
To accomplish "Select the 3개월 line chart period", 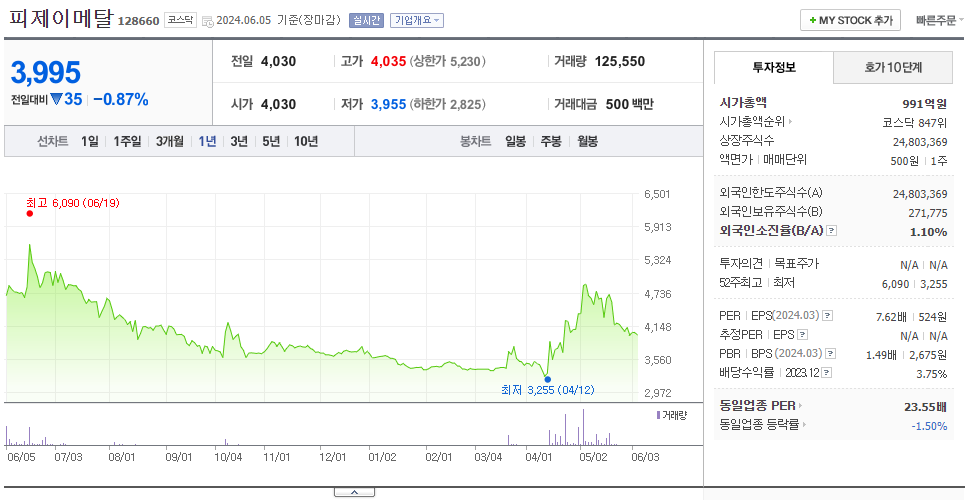I will pos(170,141).
